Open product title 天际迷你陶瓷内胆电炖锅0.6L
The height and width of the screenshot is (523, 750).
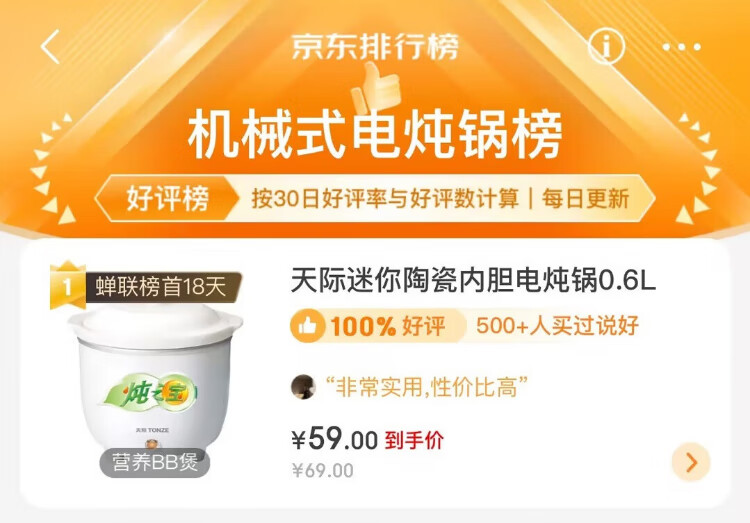(473, 280)
